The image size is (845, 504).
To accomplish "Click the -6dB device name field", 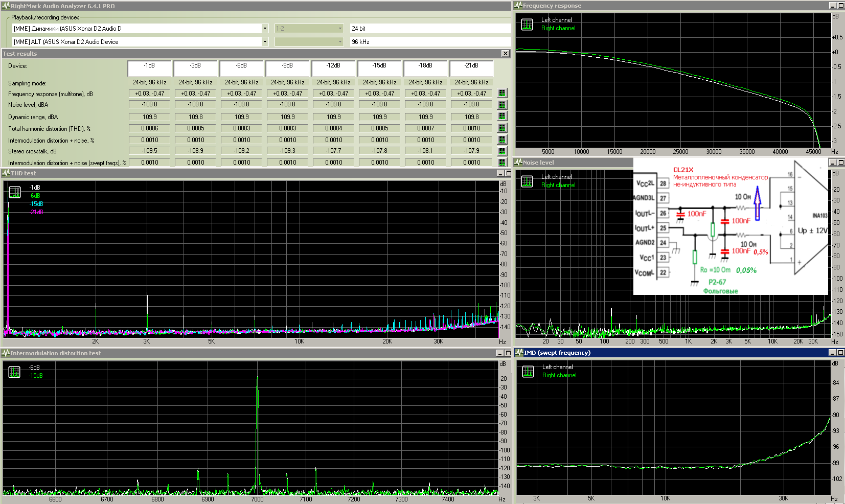I will (x=241, y=68).
